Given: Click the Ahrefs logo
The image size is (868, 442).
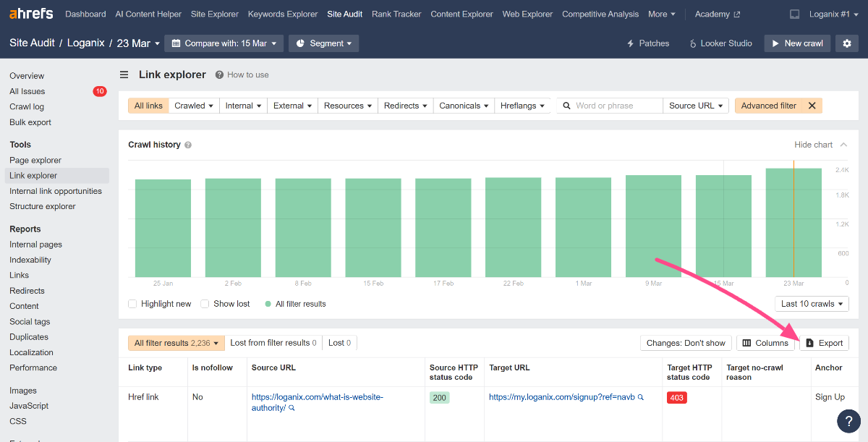Looking at the screenshot, I should click(32, 14).
